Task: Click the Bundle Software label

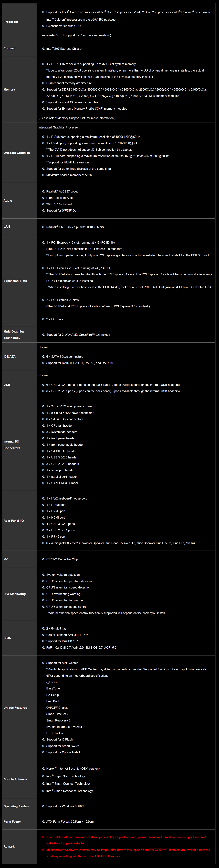Action: pyautogui.click(x=15, y=779)
